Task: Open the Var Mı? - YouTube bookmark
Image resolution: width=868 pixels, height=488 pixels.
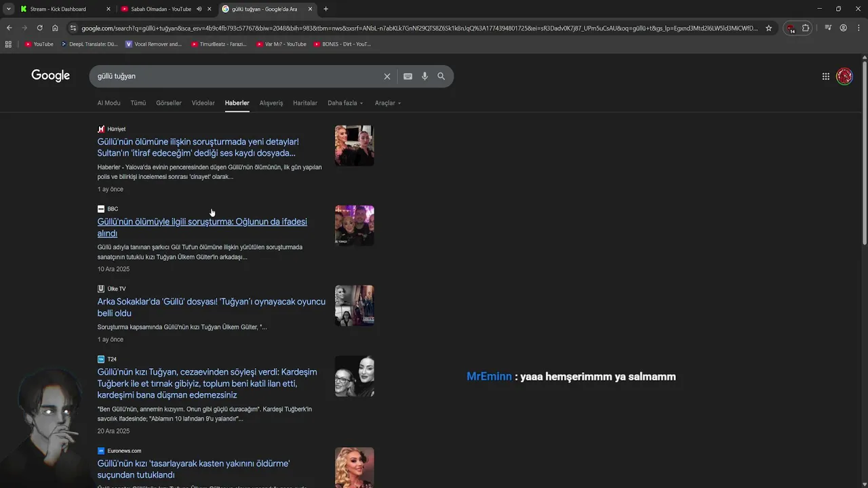Action: pyautogui.click(x=281, y=44)
